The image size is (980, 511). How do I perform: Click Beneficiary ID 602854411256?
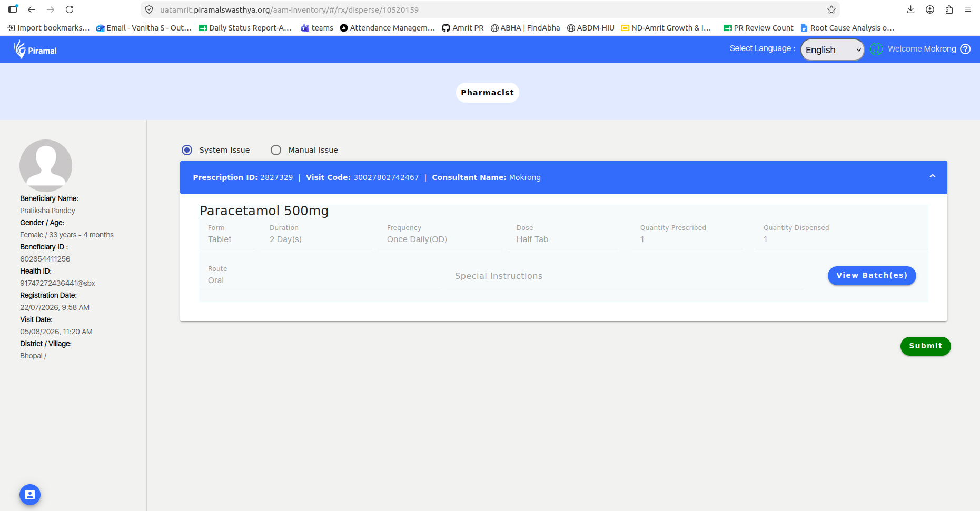45,259
